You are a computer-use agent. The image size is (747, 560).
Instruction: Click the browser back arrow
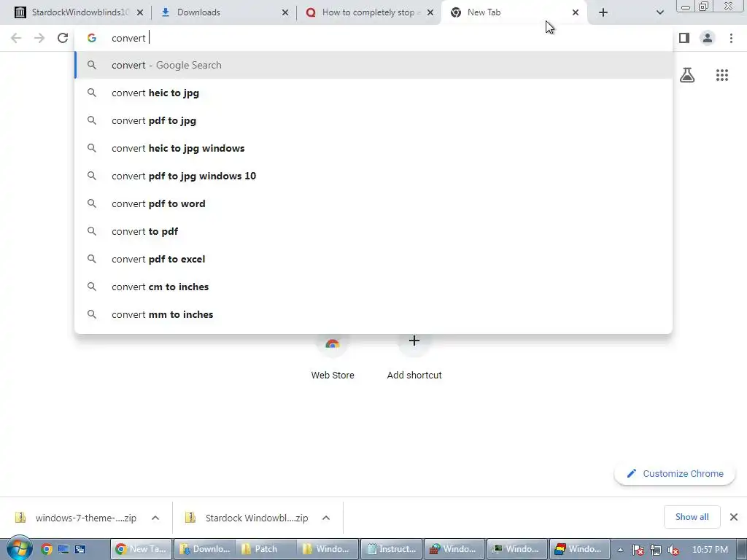16,38
